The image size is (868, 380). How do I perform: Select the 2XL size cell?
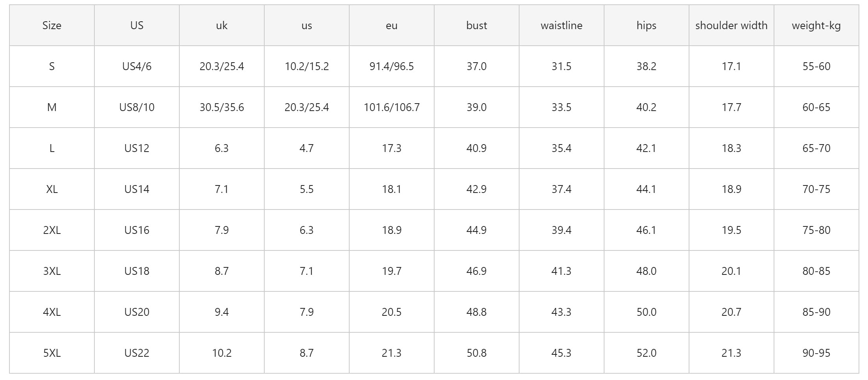[x=52, y=230]
